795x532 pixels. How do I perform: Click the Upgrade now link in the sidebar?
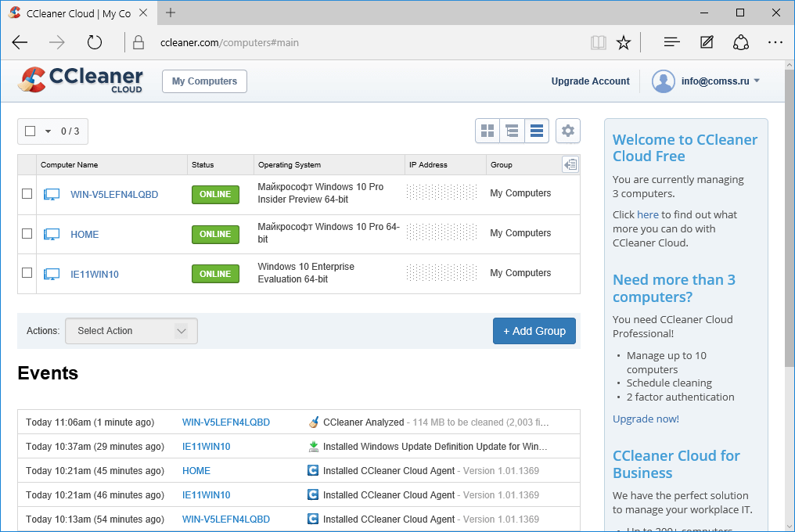coord(644,419)
